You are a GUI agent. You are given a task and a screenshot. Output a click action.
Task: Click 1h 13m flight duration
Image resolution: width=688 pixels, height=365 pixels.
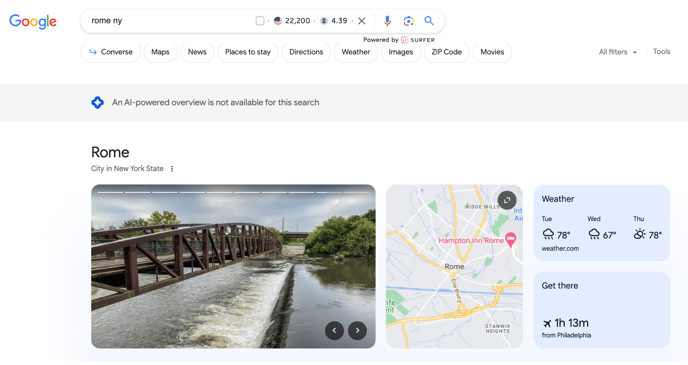point(571,323)
